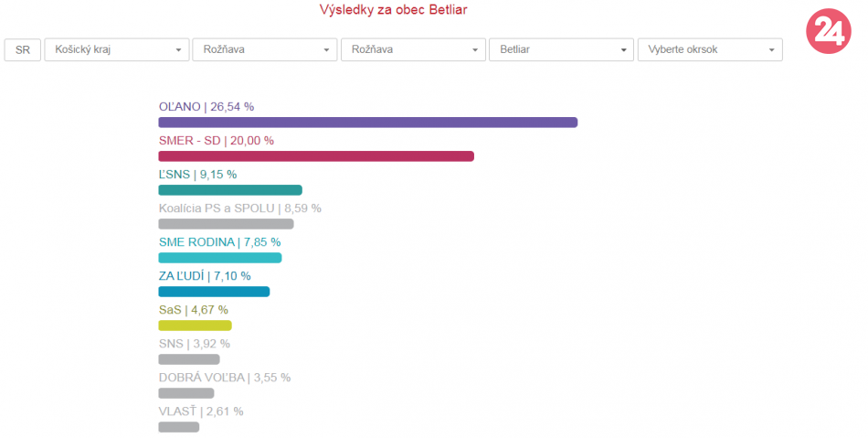Open the Košický kraj dropdown
The width and height of the screenshot is (868, 438).
click(116, 49)
